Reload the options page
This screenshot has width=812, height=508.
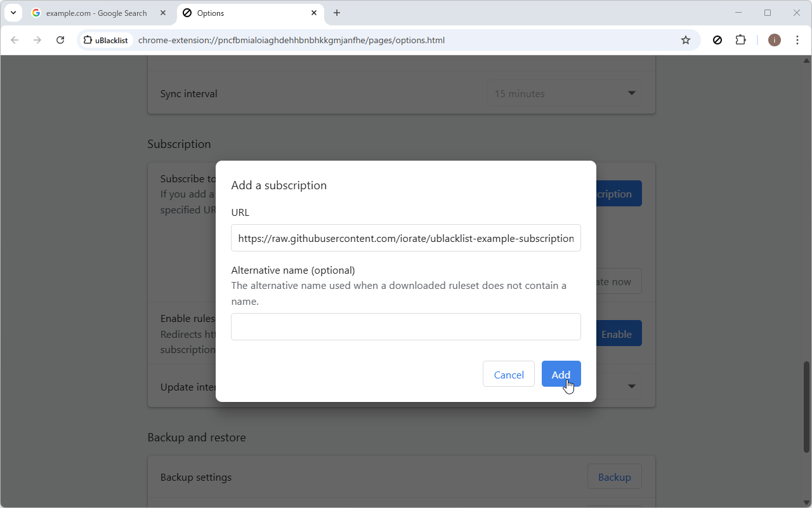pyautogui.click(x=60, y=40)
